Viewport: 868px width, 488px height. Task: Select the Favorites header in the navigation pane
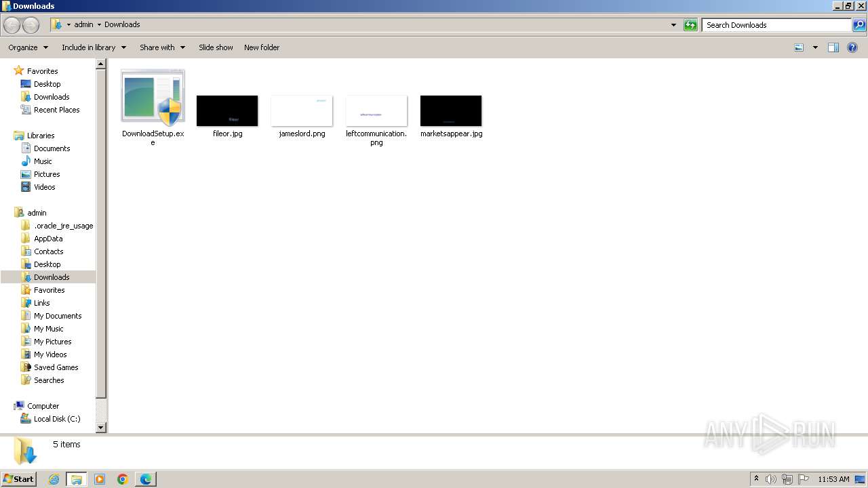(x=42, y=71)
